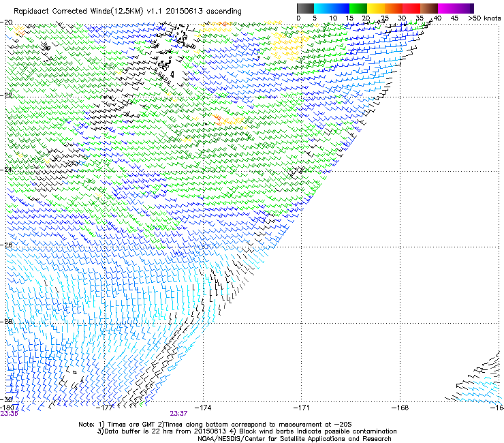
Task: Click the -26 latitude axis label
Action: 6,245
